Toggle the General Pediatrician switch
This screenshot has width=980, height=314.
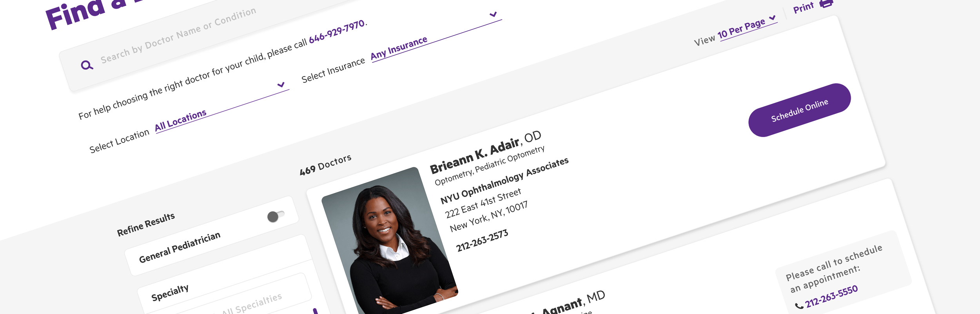[x=276, y=216]
